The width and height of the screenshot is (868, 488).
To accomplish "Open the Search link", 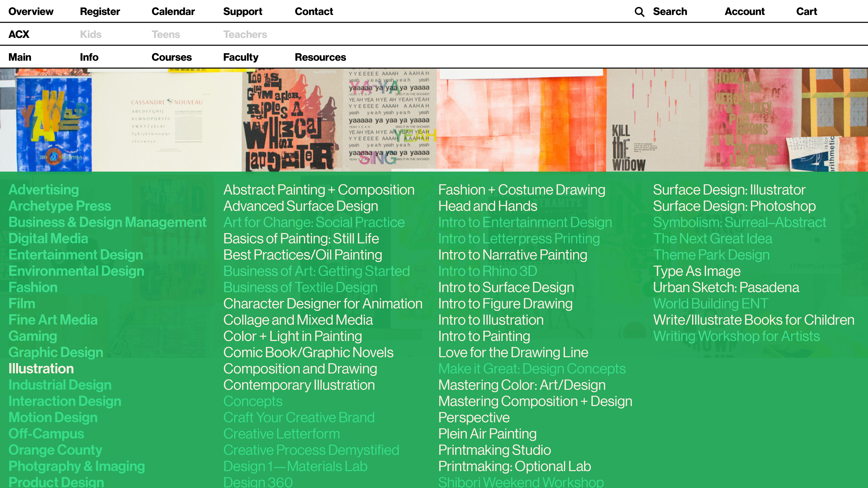I will [670, 11].
